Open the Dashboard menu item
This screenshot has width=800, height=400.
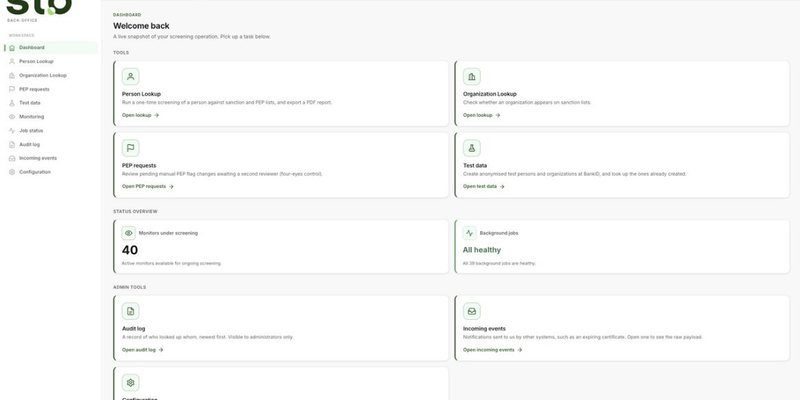[51, 48]
